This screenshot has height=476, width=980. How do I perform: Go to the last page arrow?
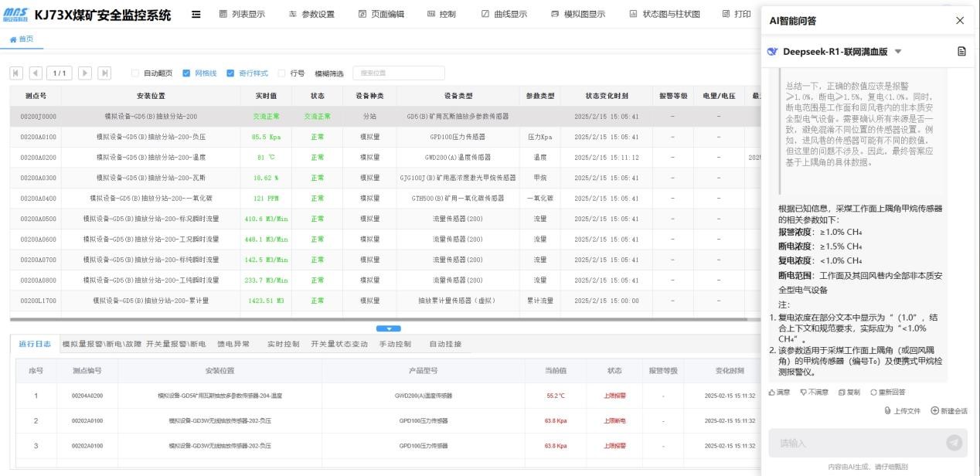104,73
